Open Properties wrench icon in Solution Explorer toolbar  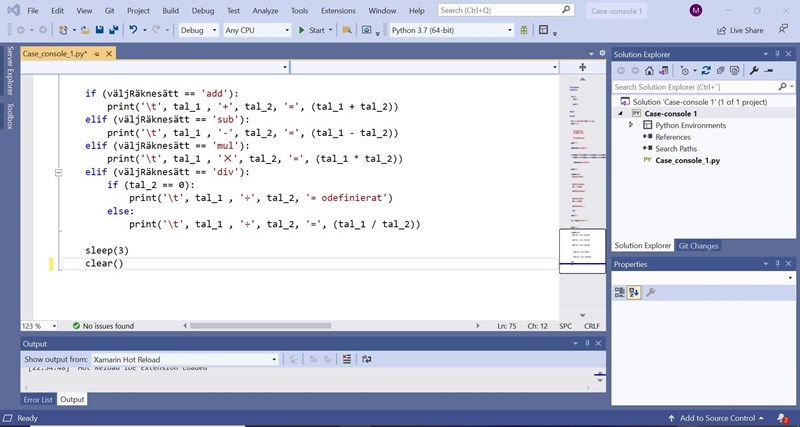[754, 71]
